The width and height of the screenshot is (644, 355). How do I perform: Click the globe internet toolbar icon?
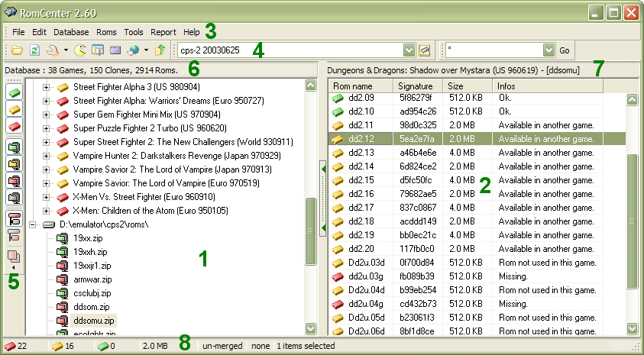pos(133,50)
